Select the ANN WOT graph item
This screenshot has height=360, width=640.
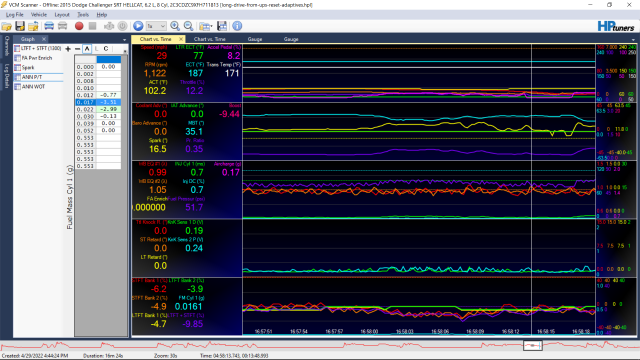tap(33, 87)
